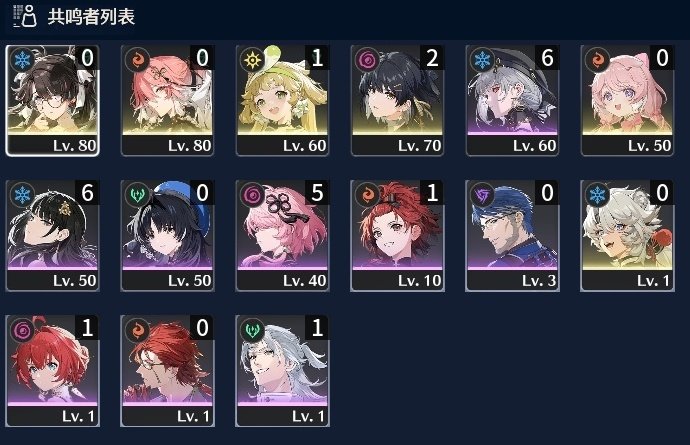Click the sun element icon on blonde character
The height and width of the screenshot is (445, 690).
point(252,59)
